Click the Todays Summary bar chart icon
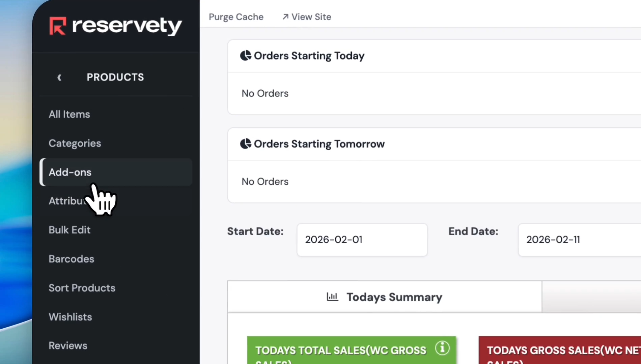 (332, 297)
